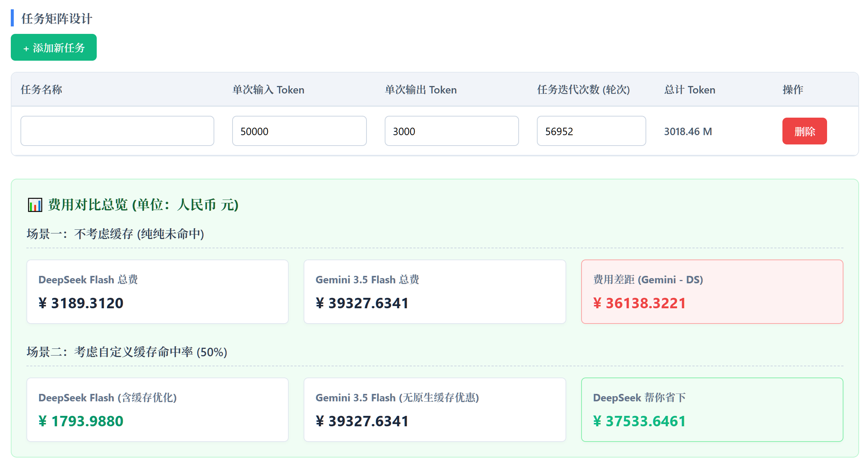Click ¥ 39327.6341 under 无原生缓存优惠
This screenshot has width=868, height=465.
tap(362, 421)
